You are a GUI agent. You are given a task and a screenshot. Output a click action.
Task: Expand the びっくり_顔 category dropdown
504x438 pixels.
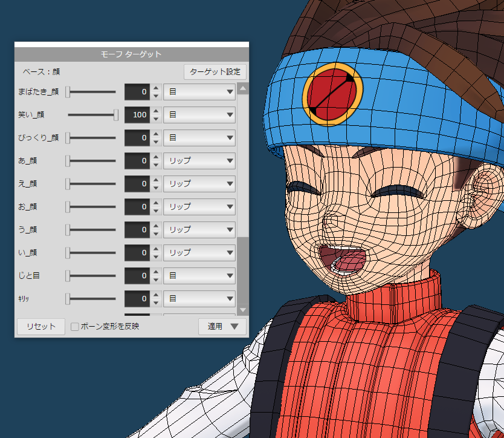tap(199, 138)
